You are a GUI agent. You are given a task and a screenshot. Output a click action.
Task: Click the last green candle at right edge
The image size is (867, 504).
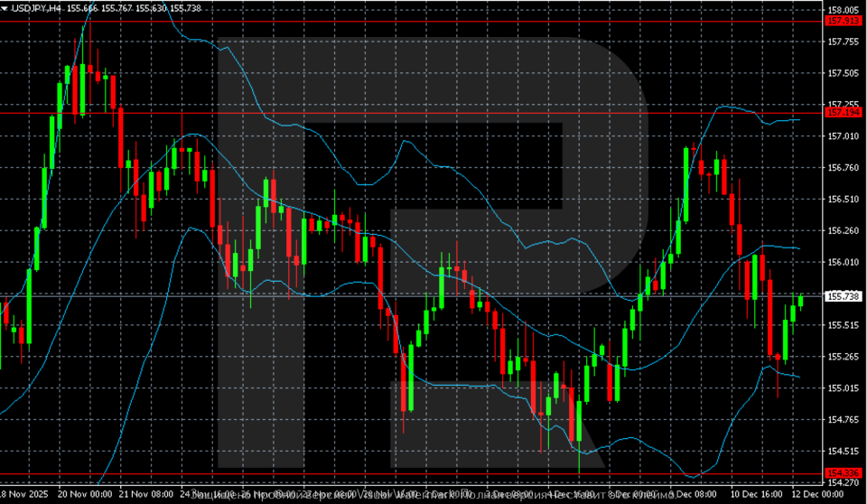tap(800, 301)
